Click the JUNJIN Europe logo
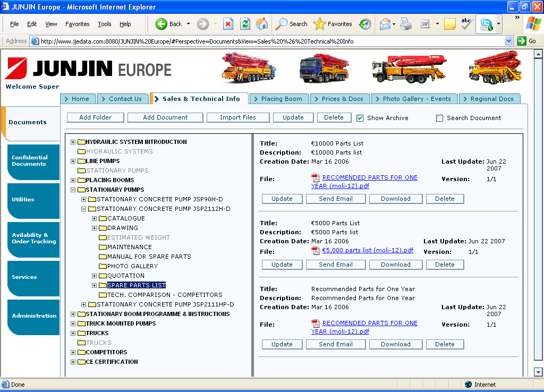 88,69
